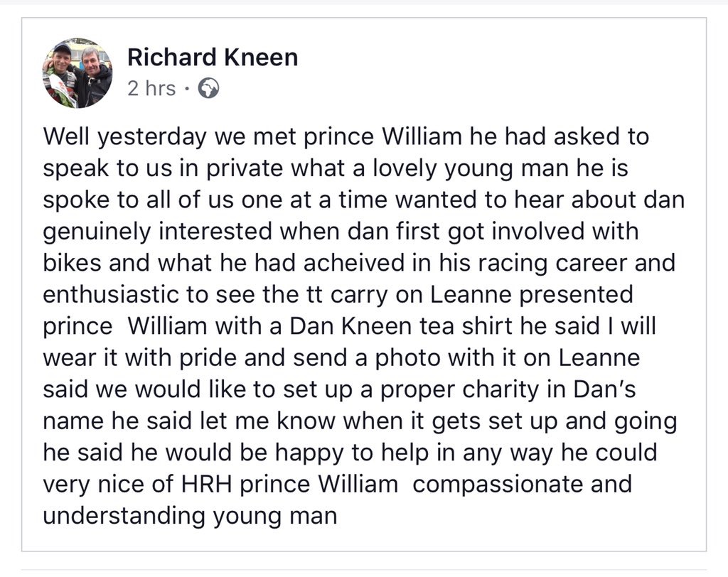Open the post via '2 hrs' timestamp
The height and width of the screenshot is (577, 728).
[151, 89]
